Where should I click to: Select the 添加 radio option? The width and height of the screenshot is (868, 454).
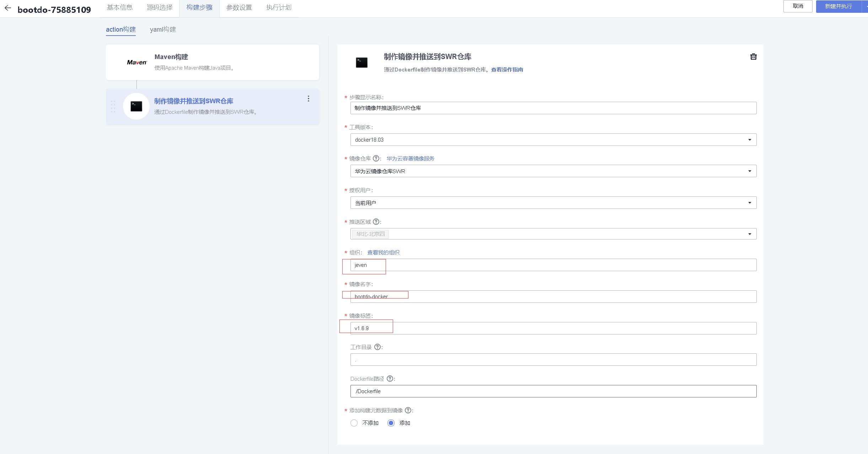click(391, 423)
